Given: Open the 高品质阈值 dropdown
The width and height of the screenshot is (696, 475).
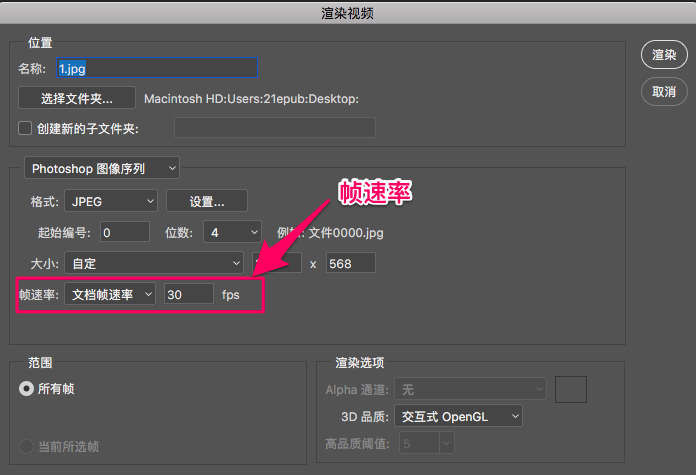Looking at the screenshot, I should (418, 442).
